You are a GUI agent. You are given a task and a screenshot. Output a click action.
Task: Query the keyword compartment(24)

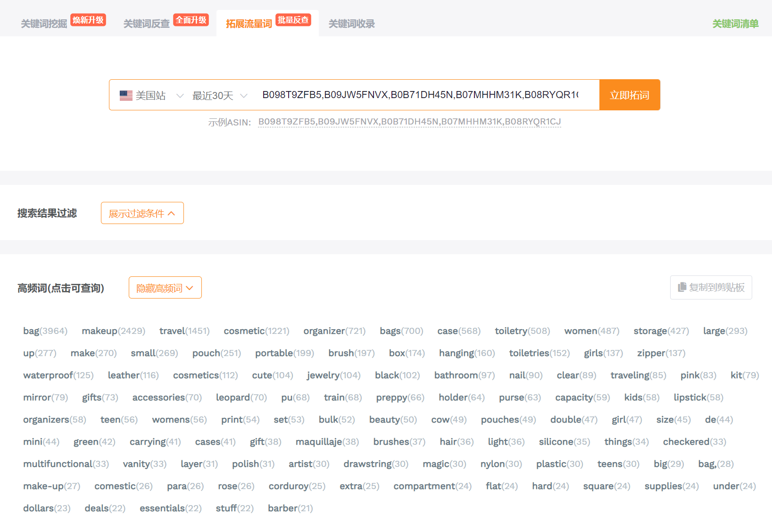pos(432,486)
